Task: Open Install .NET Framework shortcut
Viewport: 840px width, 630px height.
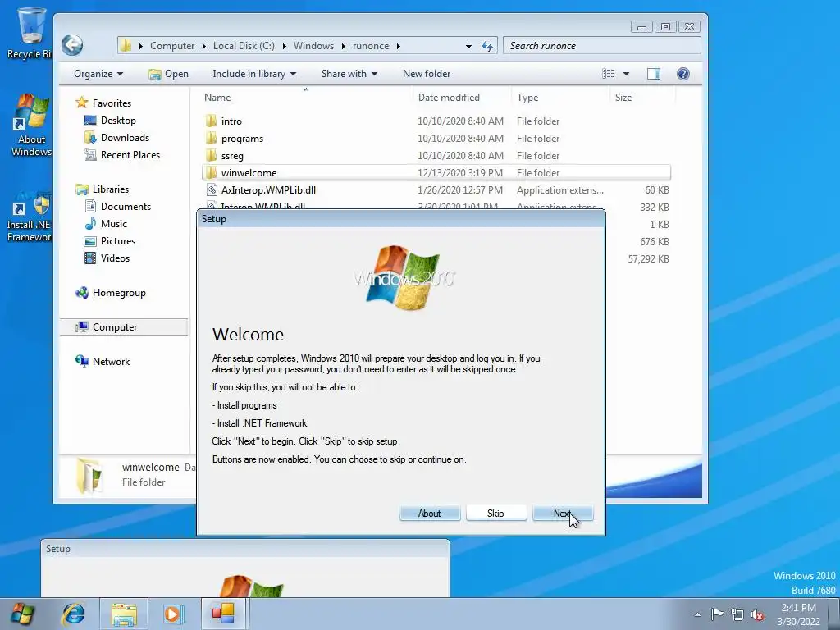Action: 30,217
